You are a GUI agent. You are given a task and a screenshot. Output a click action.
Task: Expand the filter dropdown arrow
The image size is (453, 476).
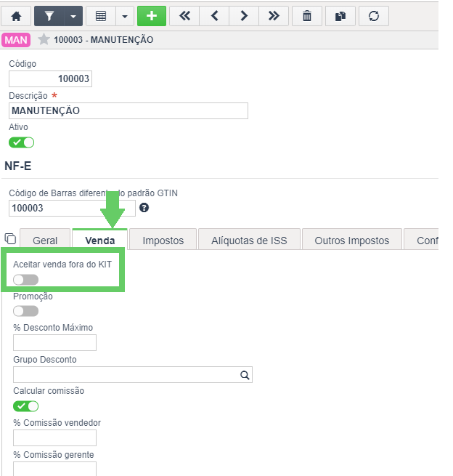pos(73,16)
